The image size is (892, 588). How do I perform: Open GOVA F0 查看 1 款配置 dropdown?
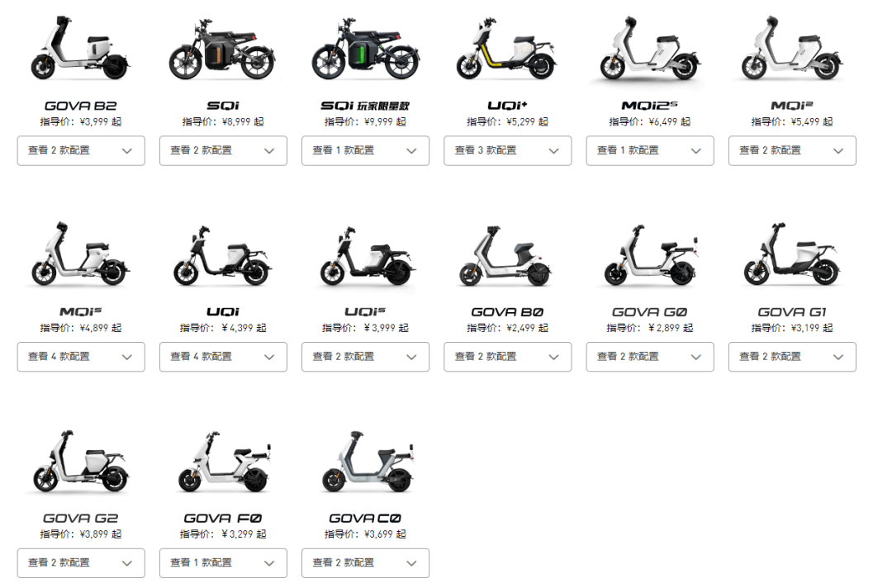point(223,563)
